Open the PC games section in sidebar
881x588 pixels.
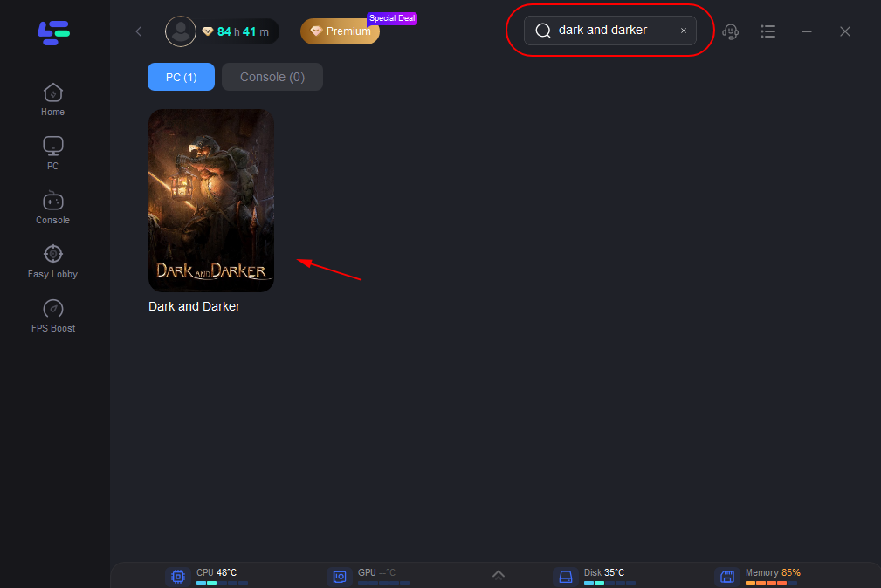click(x=52, y=154)
